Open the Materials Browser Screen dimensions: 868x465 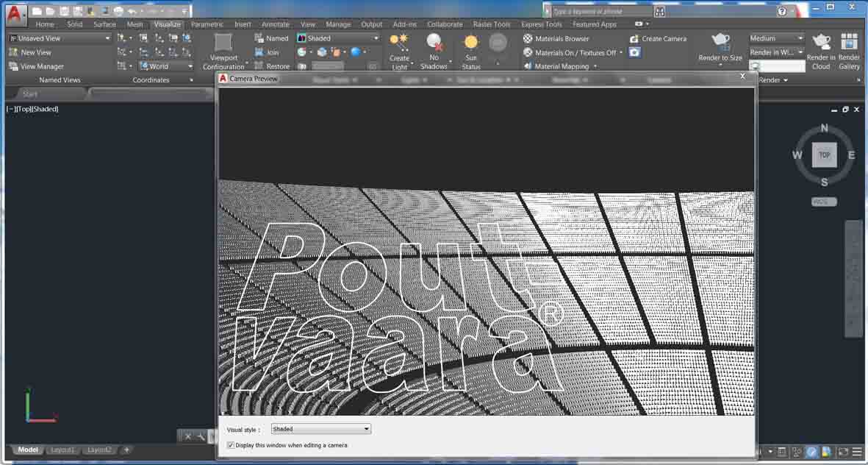[x=556, y=39]
